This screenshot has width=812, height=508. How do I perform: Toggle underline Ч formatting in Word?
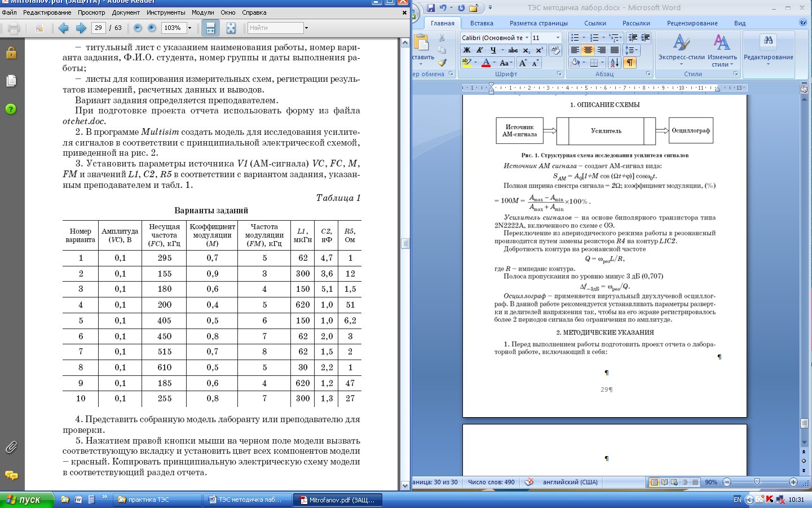pyautogui.click(x=493, y=50)
